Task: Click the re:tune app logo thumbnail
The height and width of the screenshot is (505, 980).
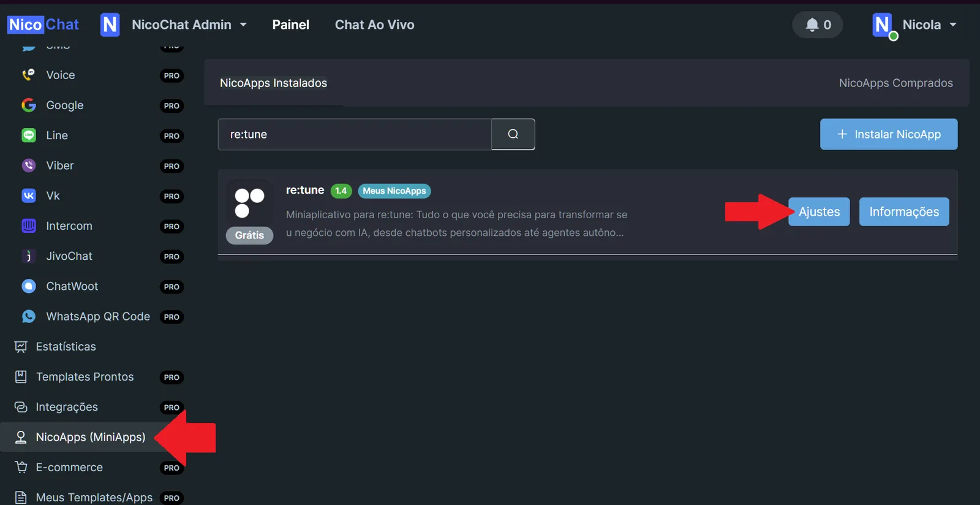Action: click(250, 203)
